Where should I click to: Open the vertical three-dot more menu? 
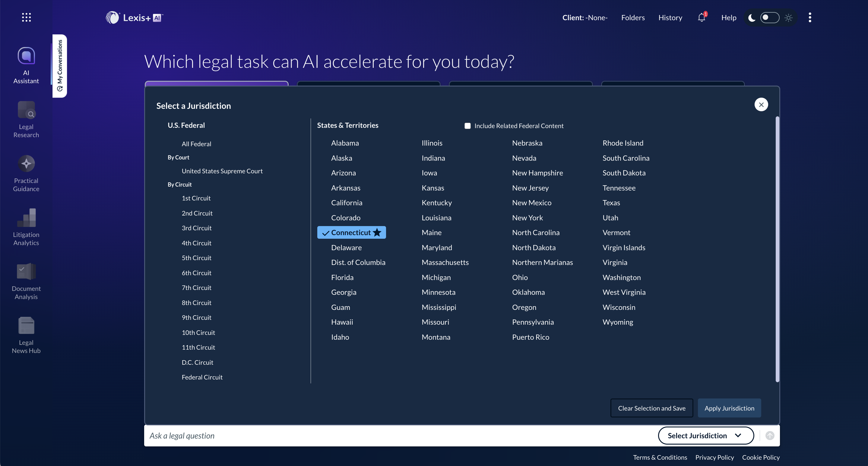tap(810, 17)
